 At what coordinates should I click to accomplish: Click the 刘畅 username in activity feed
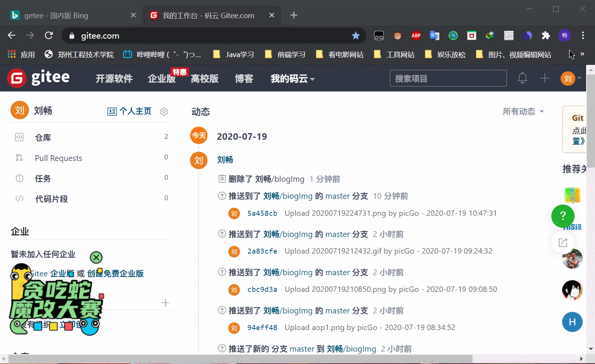click(225, 160)
